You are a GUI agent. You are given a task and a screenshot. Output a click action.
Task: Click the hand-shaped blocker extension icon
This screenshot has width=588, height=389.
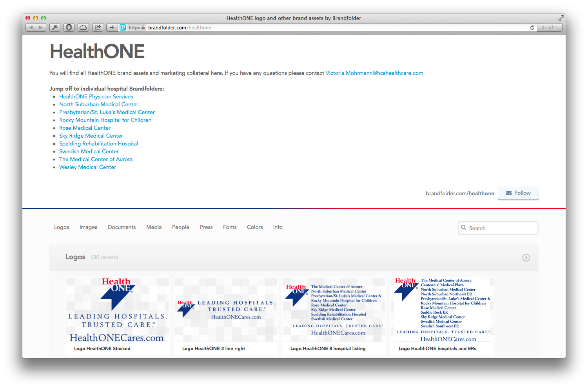point(69,27)
